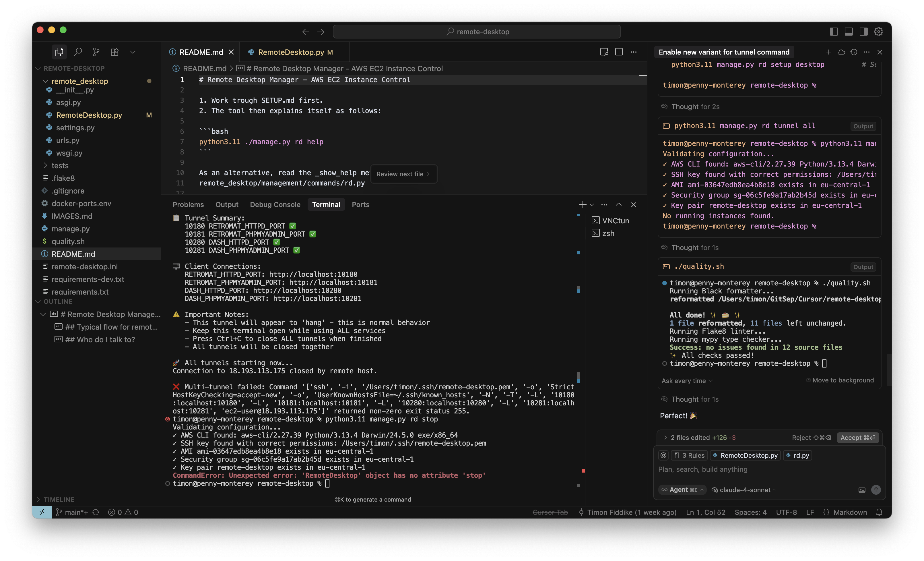
Task: Open the Explorer view in sidebar
Action: (59, 52)
